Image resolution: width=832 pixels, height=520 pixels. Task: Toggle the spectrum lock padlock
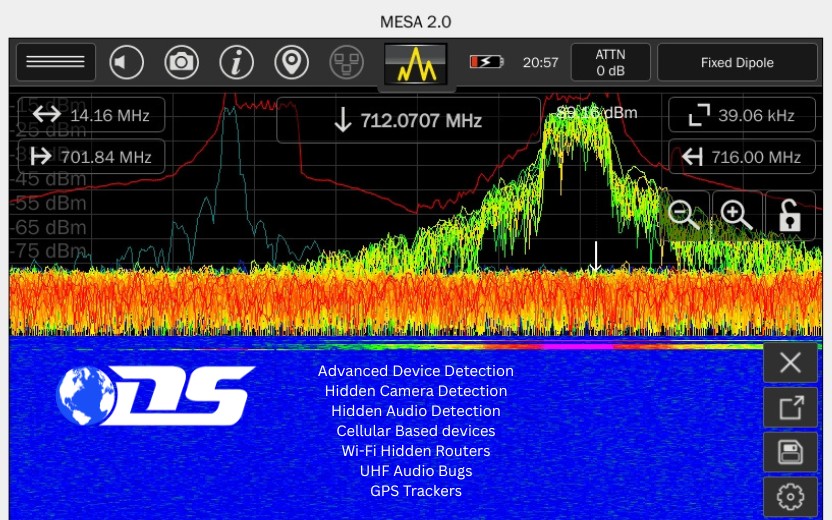pyautogui.click(x=790, y=214)
